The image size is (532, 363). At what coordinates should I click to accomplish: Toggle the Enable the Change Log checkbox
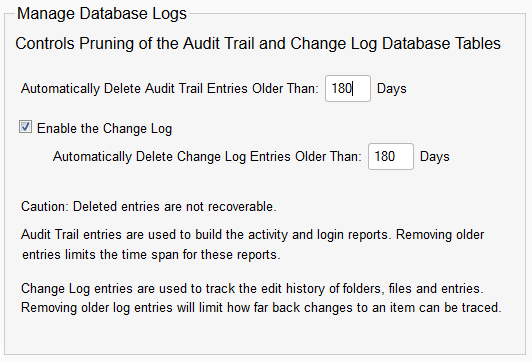[x=25, y=127]
